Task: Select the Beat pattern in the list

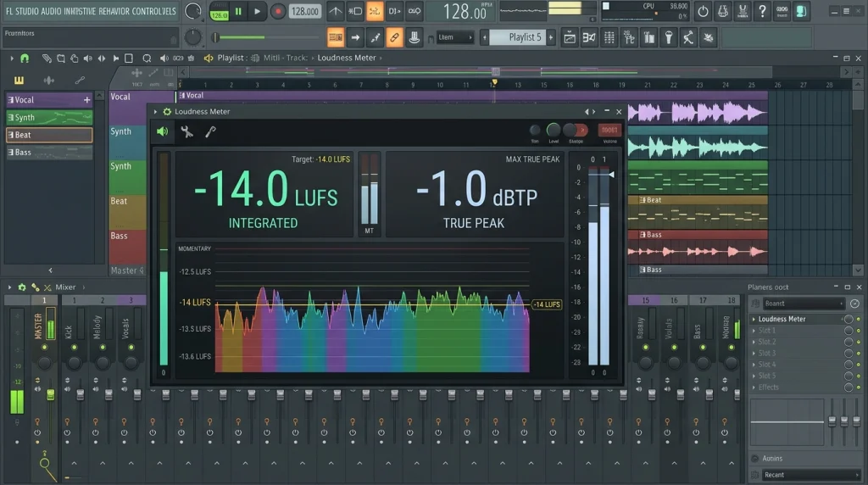Action: click(x=49, y=135)
